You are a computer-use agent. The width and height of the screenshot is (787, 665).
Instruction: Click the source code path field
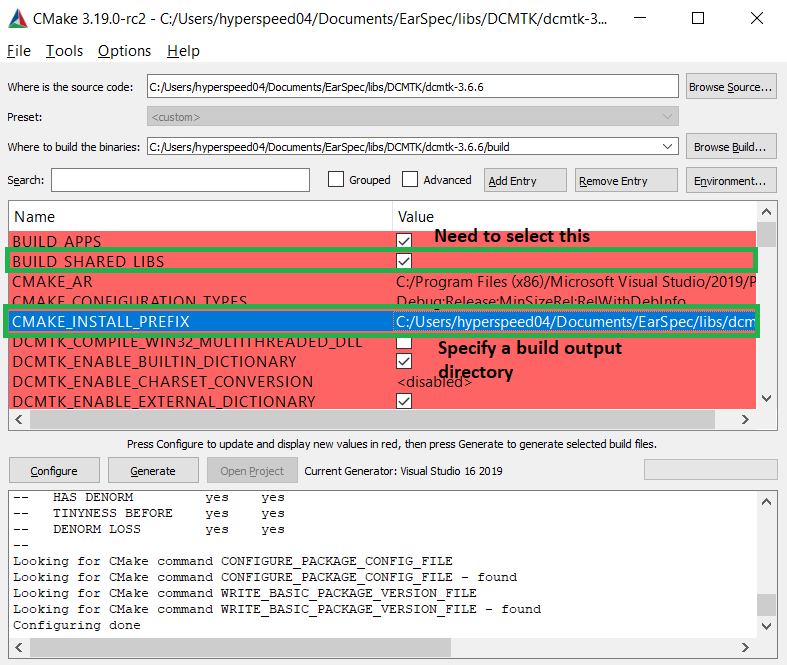point(413,87)
